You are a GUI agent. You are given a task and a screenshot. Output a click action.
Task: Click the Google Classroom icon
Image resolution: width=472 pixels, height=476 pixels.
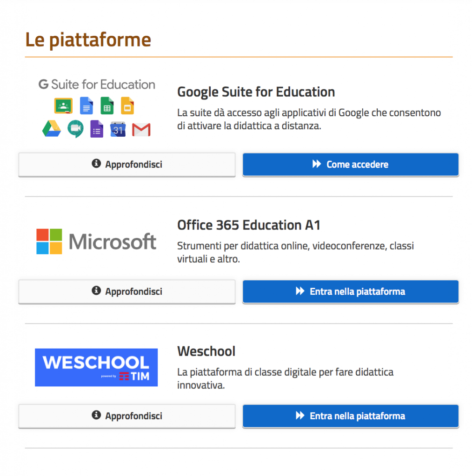[x=63, y=106]
